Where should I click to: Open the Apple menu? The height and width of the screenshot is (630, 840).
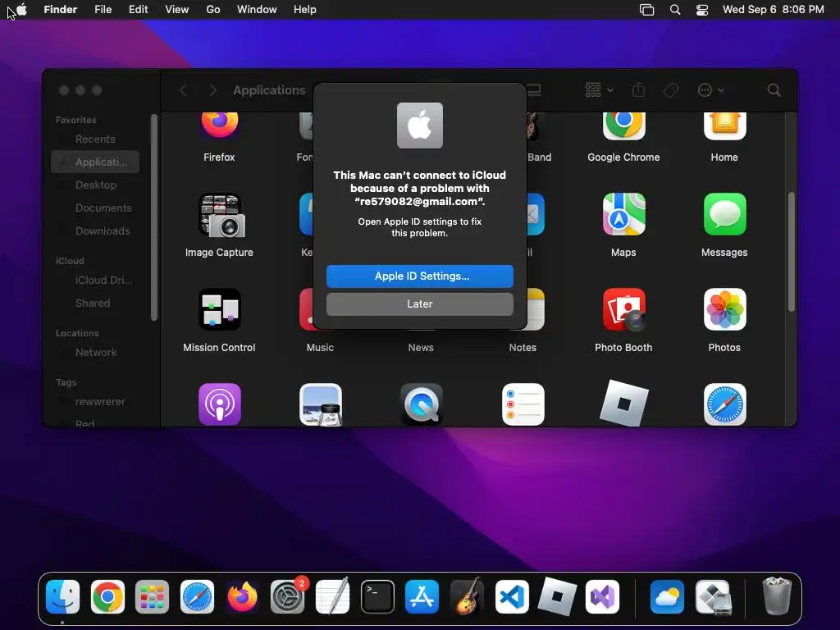(21, 9)
